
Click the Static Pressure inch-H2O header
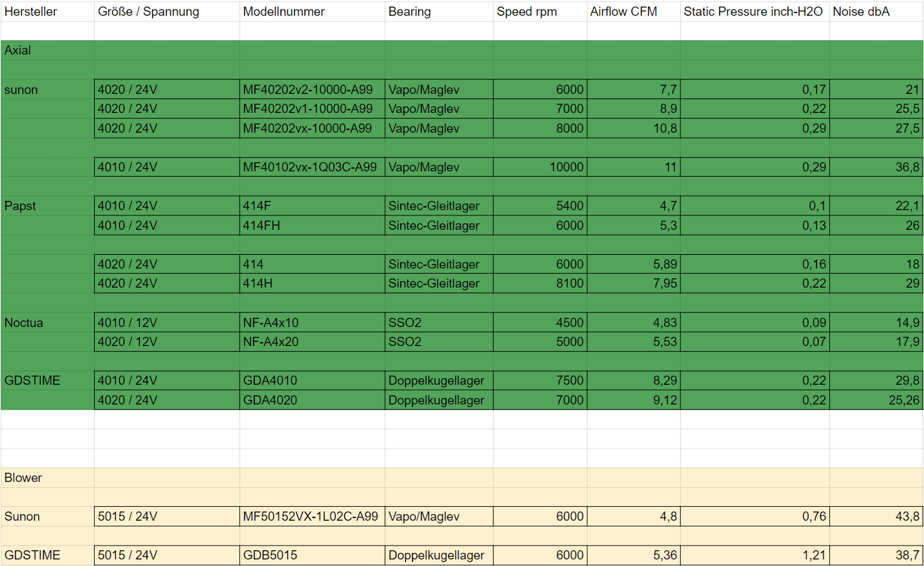pos(755,12)
